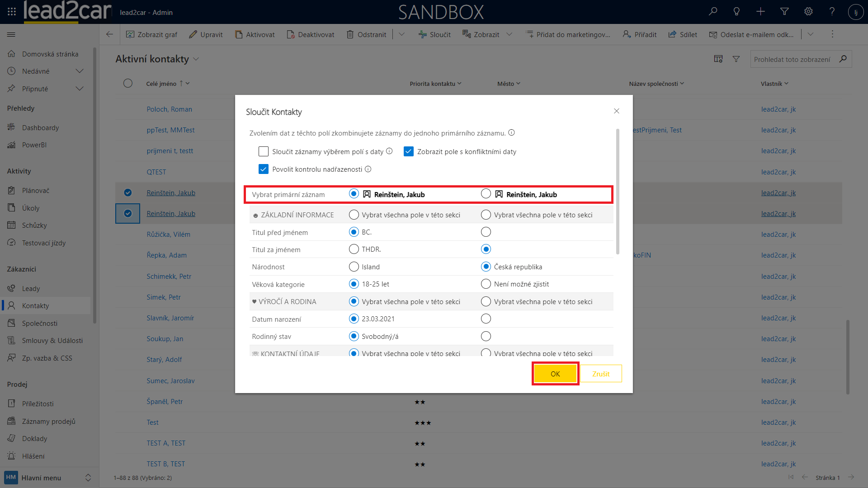Collapse the sidebar with hamburger icon
This screenshot has width=868, height=488.
click(12, 34)
